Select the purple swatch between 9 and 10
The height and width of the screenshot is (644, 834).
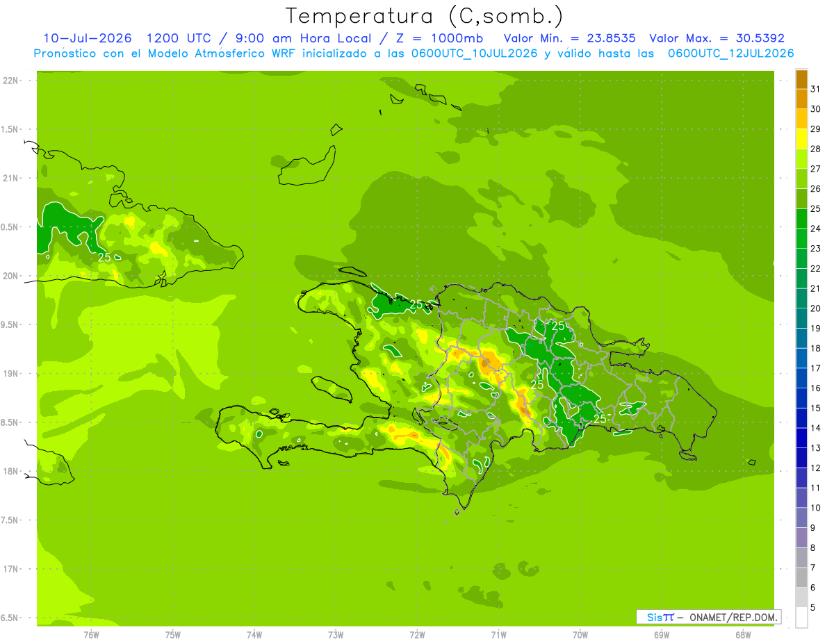(x=801, y=518)
